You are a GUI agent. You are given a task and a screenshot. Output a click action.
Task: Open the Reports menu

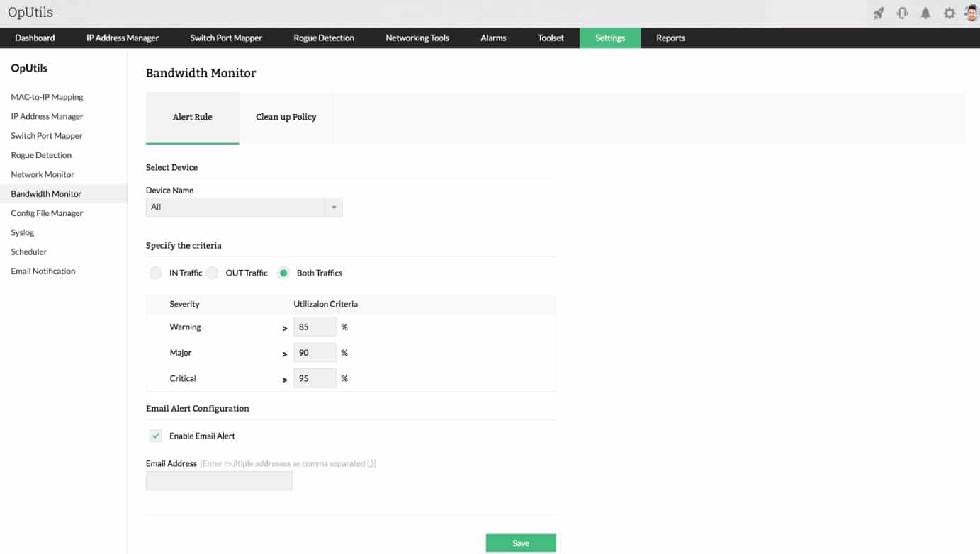click(x=670, y=38)
